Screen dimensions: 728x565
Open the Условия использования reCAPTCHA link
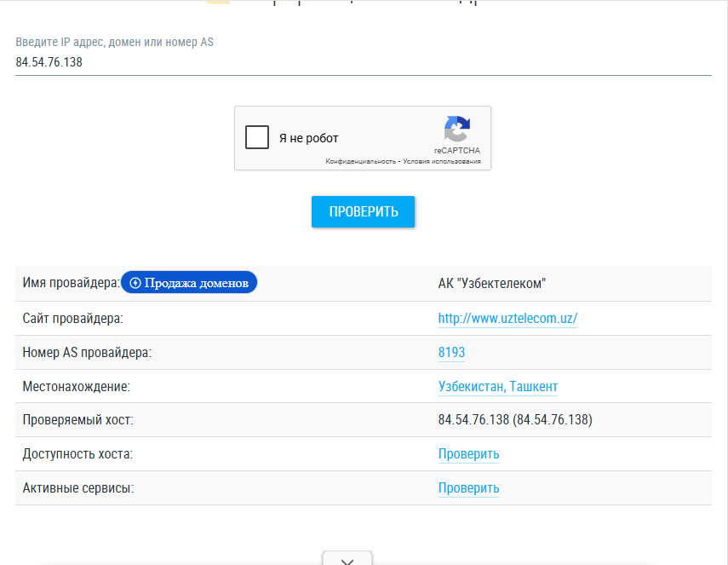442,161
